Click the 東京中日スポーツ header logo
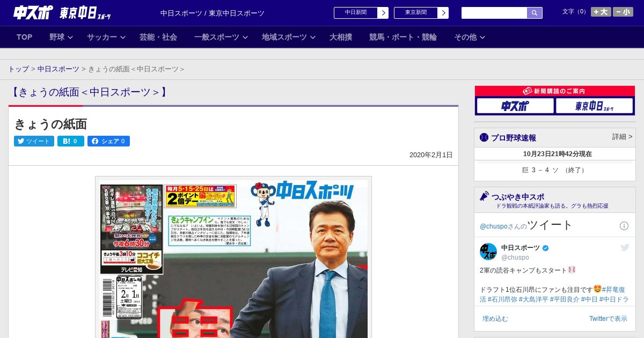644x338 pixels. [x=85, y=12]
